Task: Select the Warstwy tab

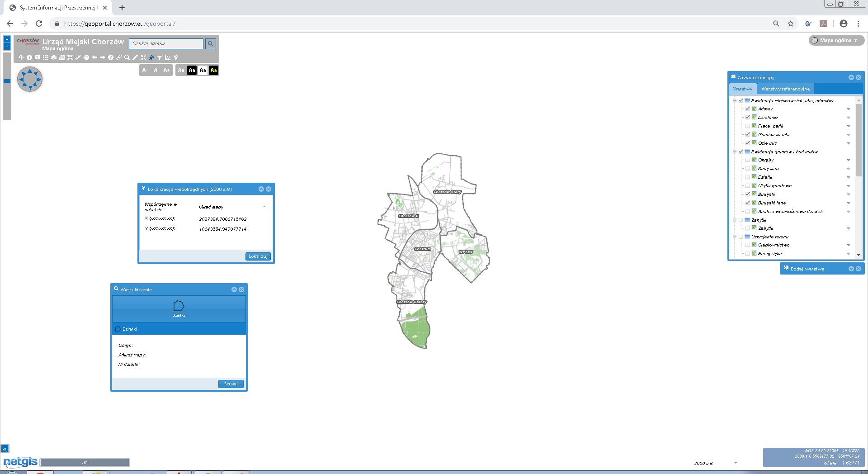Action: click(742, 89)
